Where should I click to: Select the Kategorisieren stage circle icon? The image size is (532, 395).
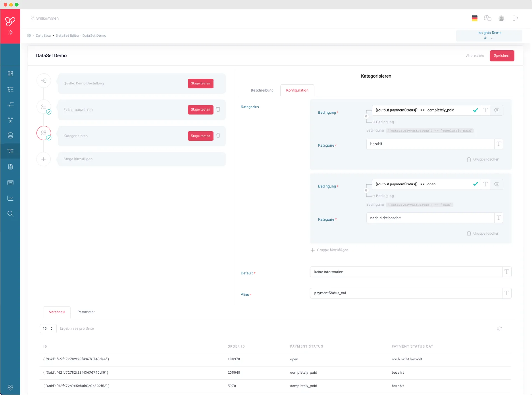tap(44, 133)
